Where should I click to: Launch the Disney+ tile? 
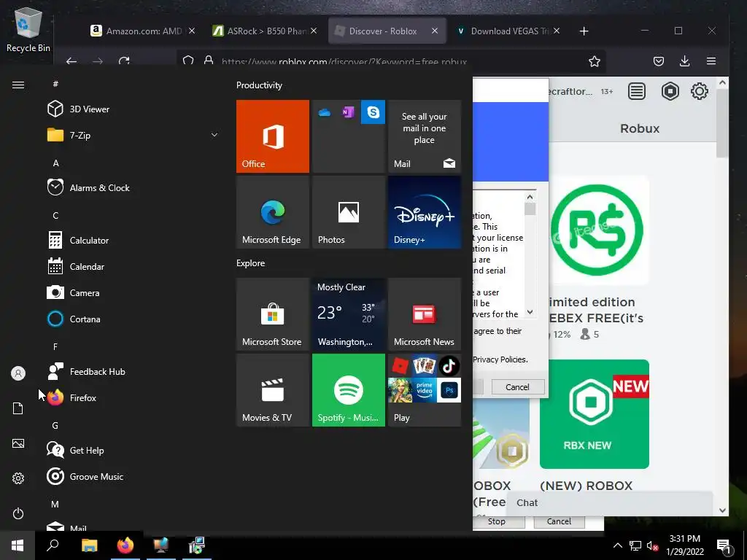coord(425,212)
